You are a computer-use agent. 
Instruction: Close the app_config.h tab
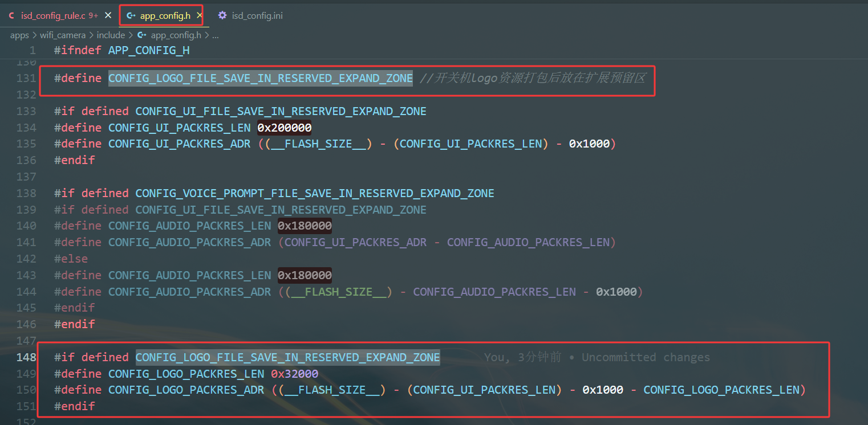(x=200, y=15)
